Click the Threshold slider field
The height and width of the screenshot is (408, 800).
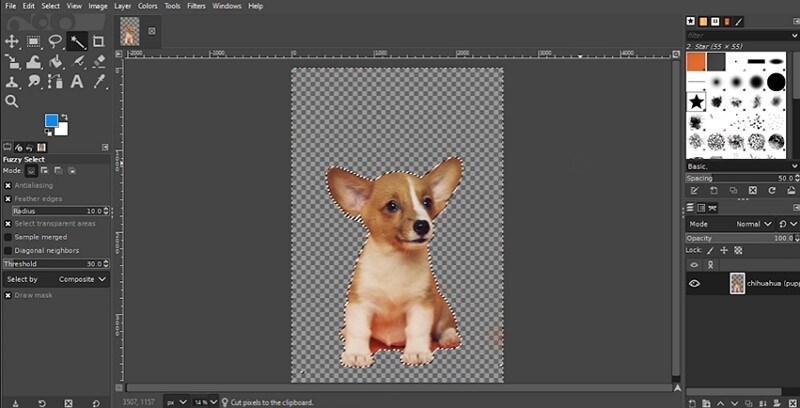click(56, 264)
